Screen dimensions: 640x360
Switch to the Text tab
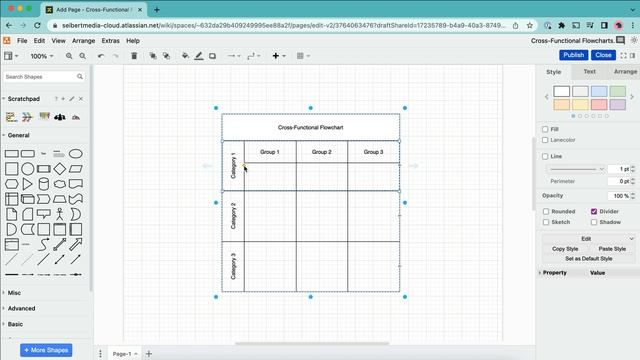click(589, 71)
